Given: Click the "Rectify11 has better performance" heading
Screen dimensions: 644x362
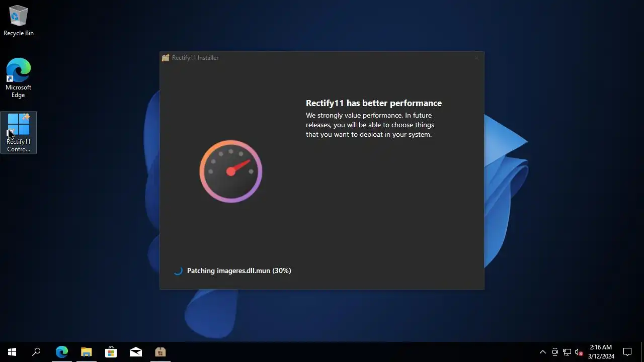Looking at the screenshot, I should [374, 103].
